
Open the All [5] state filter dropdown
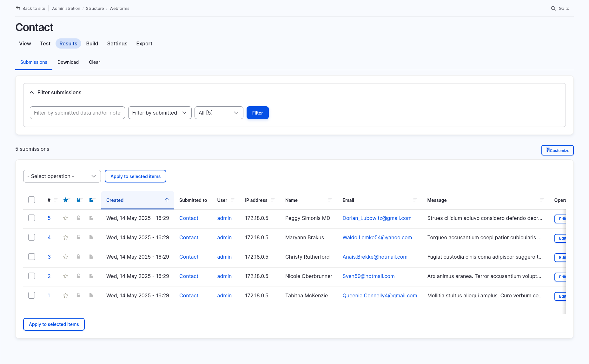click(x=219, y=113)
